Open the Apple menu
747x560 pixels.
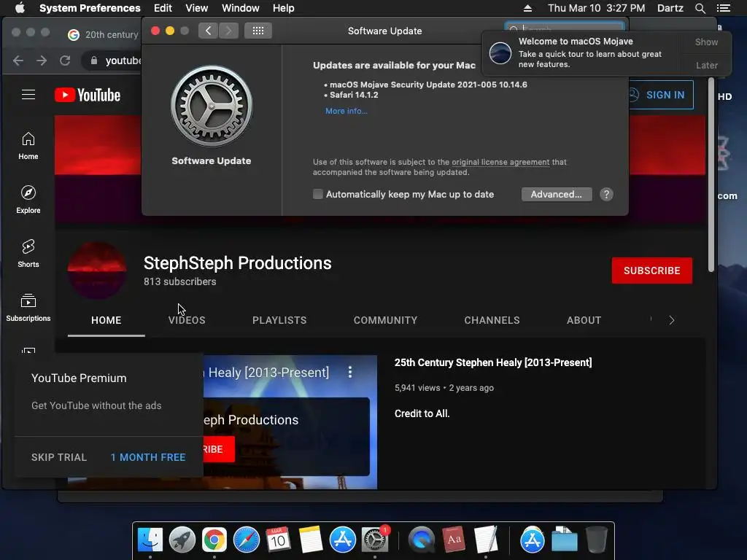coord(20,8)
